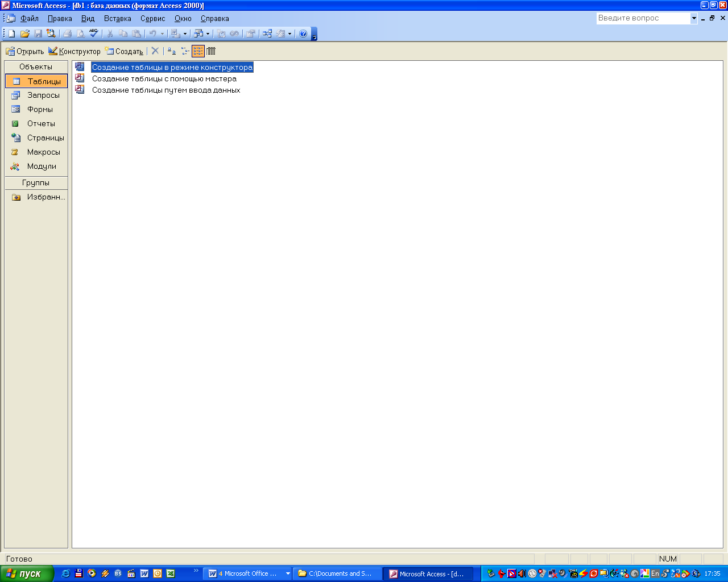Open the Файл menu
The image size is (728, 582).
pos(30,18)
